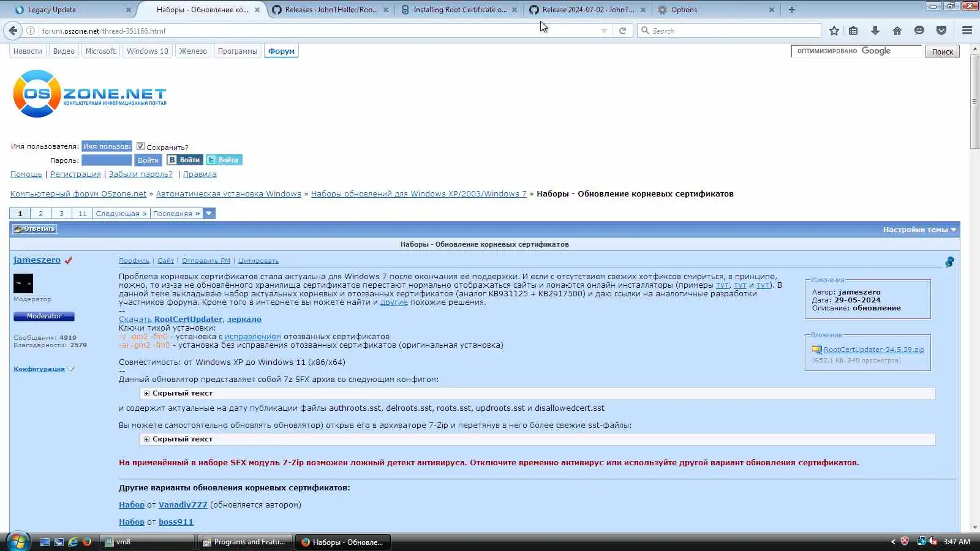Switch to Installing Root Certificate tab
Screen dimensions: 980x551
[458, 10]
